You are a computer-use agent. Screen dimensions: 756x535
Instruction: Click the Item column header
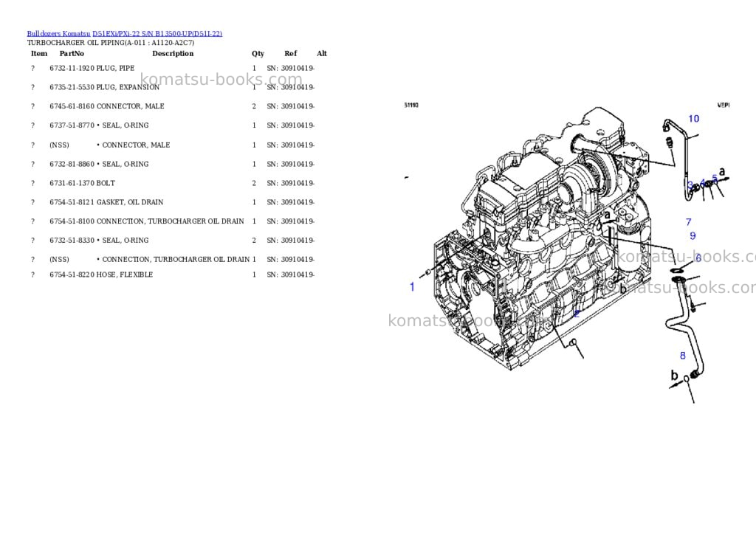coord(39,53)
